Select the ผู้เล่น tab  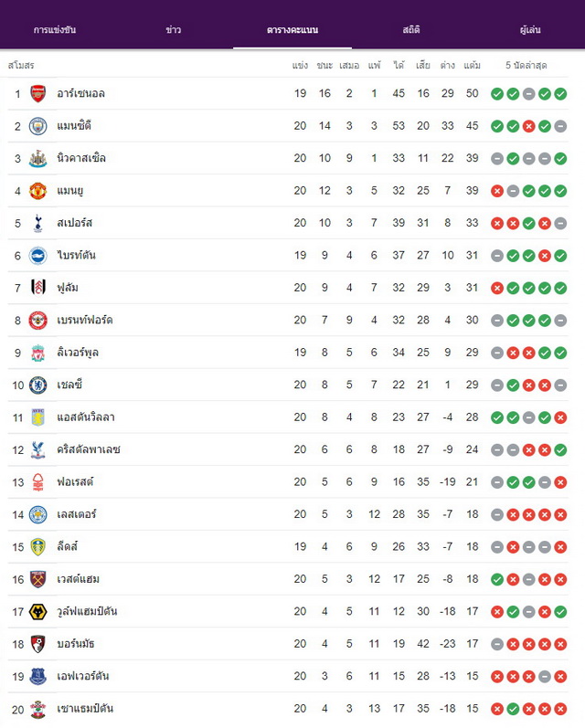coord(530,30)
